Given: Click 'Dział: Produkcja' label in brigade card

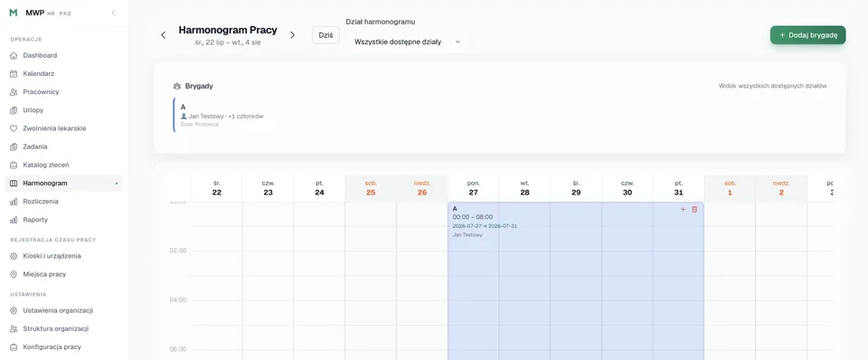Looking at the screenshot, I should coord(200,125).
